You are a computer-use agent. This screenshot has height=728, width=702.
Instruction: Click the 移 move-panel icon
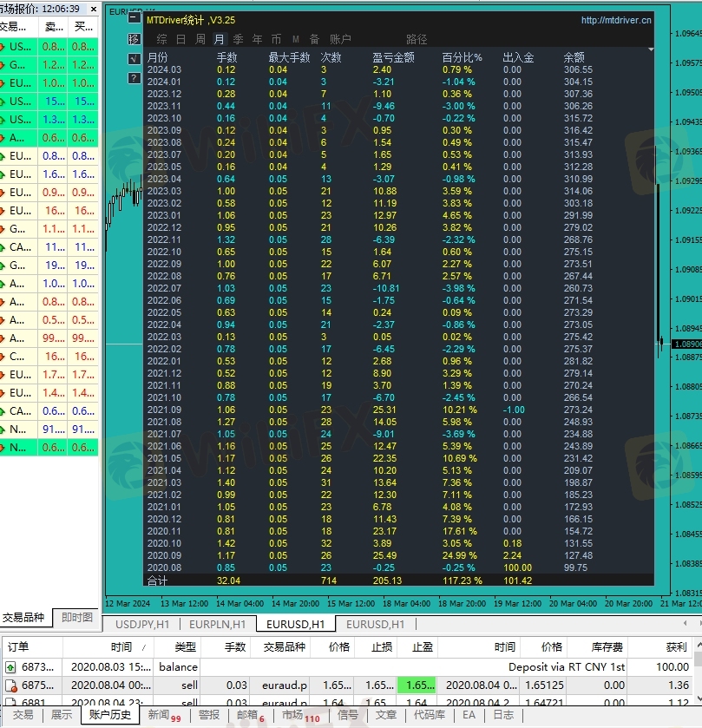point(134,39)
